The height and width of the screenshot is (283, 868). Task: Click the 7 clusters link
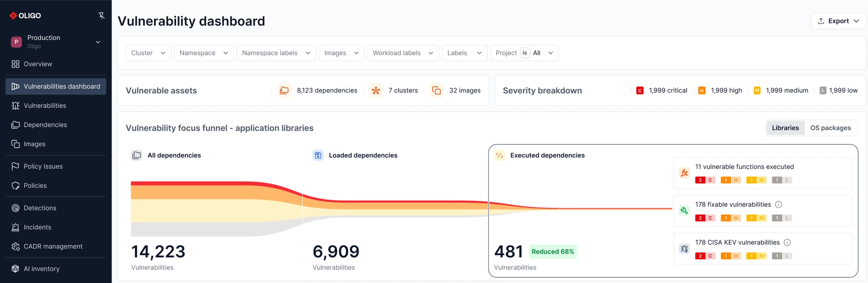(403, 90)
